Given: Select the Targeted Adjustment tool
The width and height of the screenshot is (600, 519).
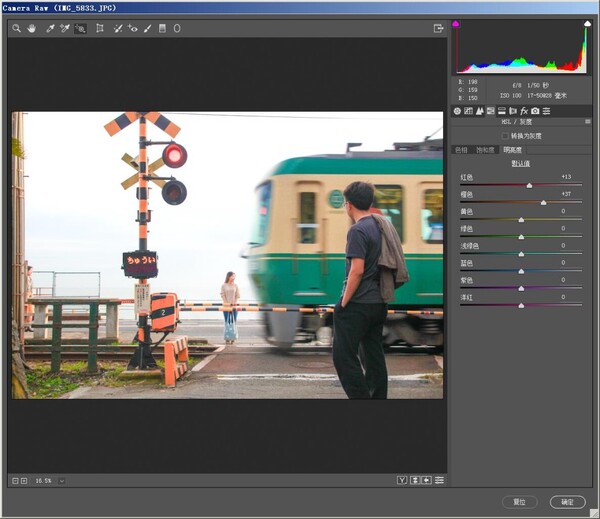Looking at the screenshot, I should pos(80,29).
